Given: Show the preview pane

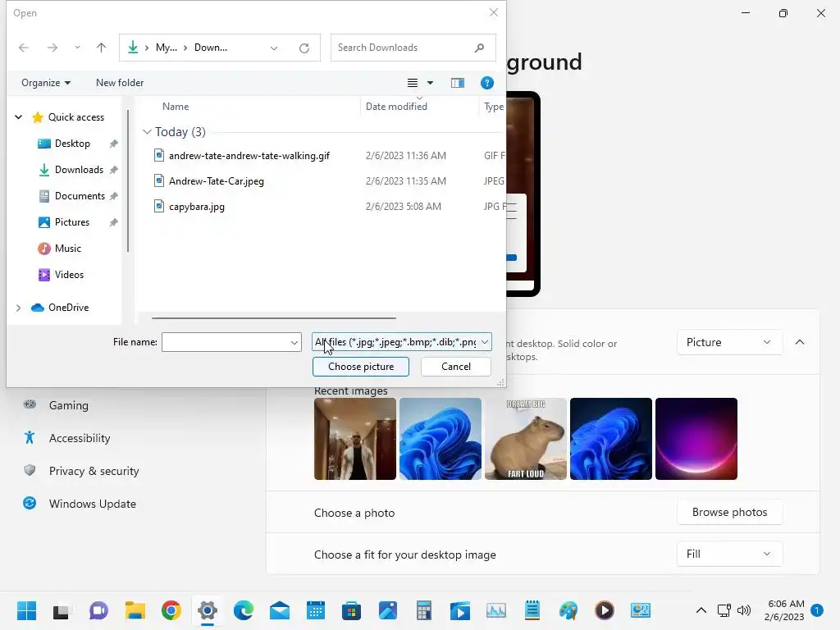Looking at the screenshot, I should (x=458, y=83).
